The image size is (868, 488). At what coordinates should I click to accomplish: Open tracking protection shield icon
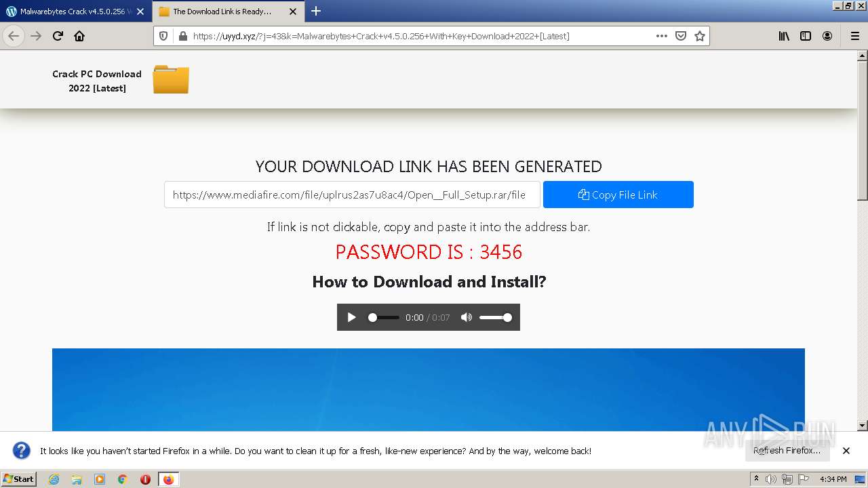(163, 36)
